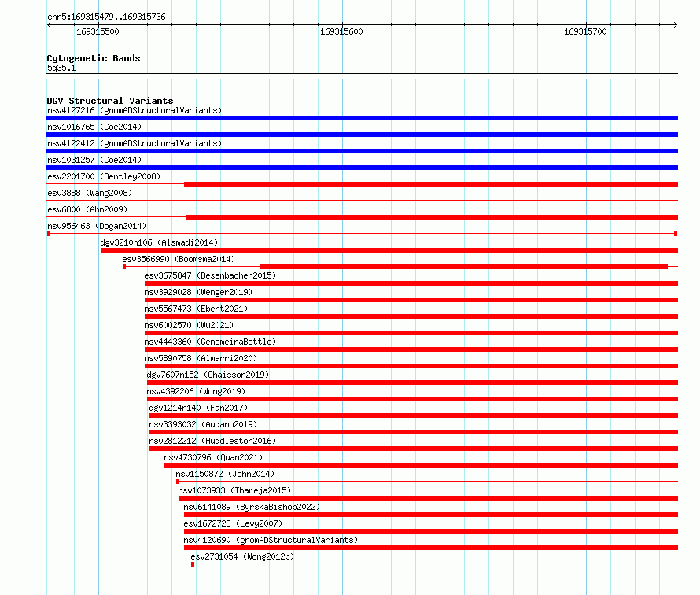Viewport: 700px width, 595px height.
Task: Select nsv3929028 (Wenger2019) label
Action: pyautogui.click(x=198, y=292)
